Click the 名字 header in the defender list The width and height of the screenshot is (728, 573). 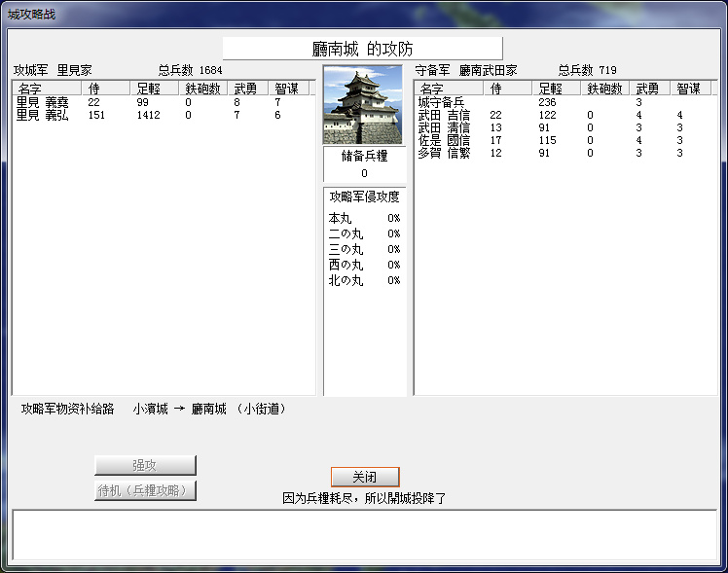pos(449,89)
